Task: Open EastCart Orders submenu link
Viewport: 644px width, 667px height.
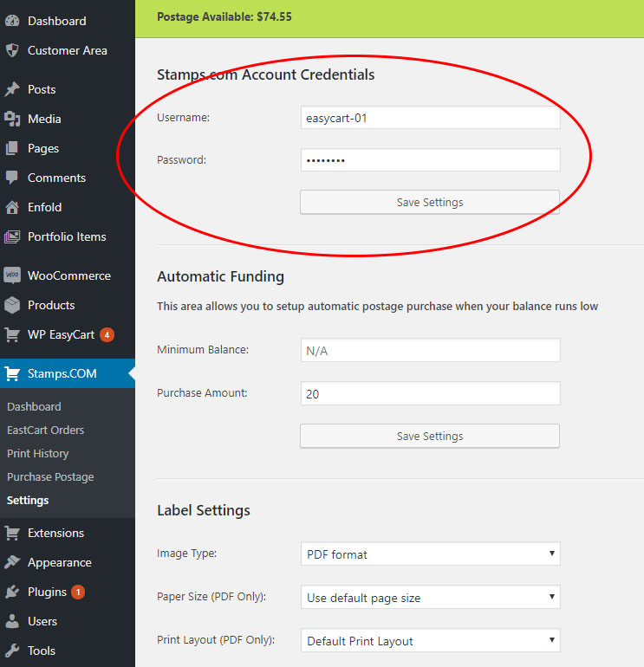Action: [x=46, y=430]
